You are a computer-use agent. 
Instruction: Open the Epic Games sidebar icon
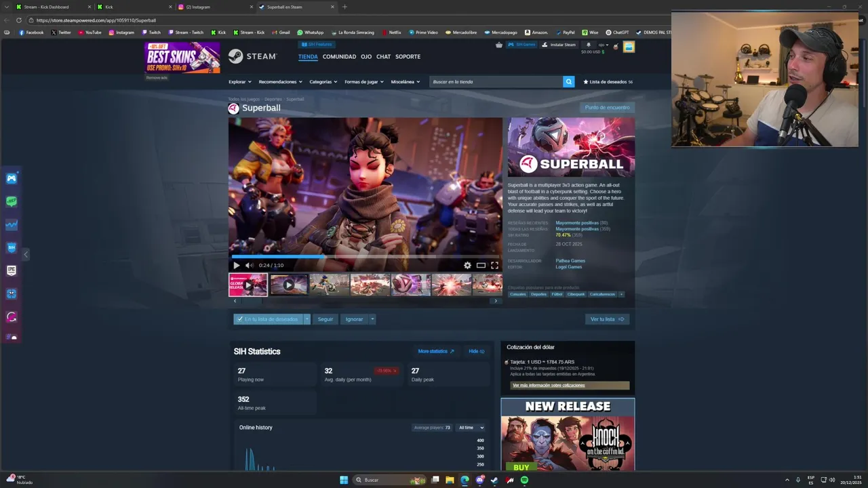pyautogui.click(x=12, y=270)
